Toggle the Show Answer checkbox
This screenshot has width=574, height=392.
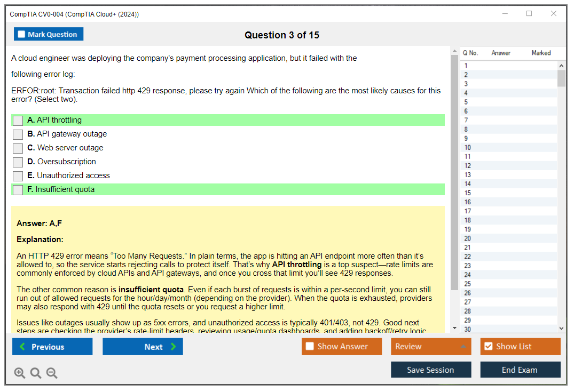310,347
